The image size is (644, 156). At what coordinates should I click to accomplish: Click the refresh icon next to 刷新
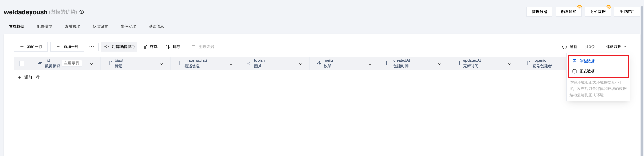(x=565, y=47)
